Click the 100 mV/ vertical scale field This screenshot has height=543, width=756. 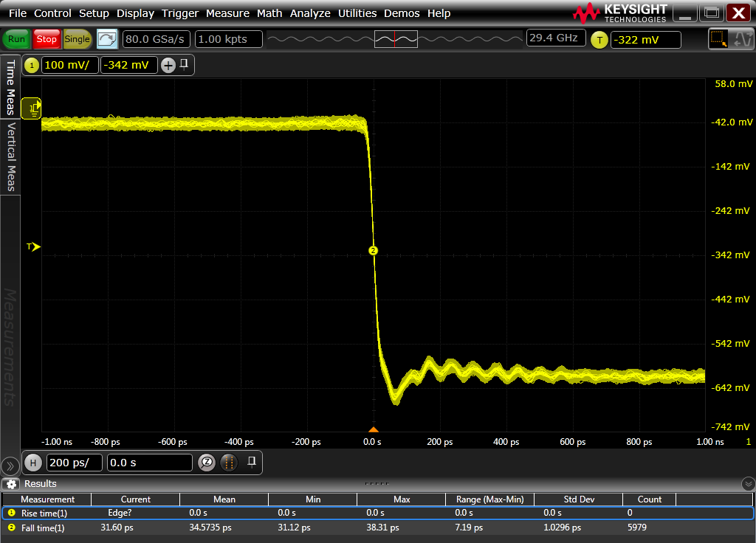tap(69, 65)
